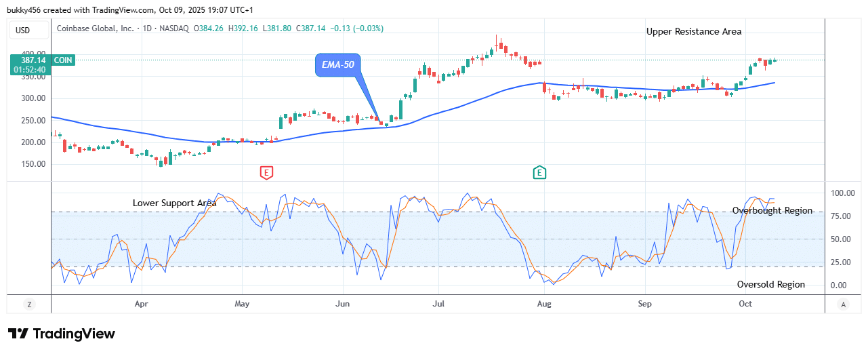The image size is (868, 354).
Task: Select the Upper Resistance Area text label
Action: coord(693,31)
